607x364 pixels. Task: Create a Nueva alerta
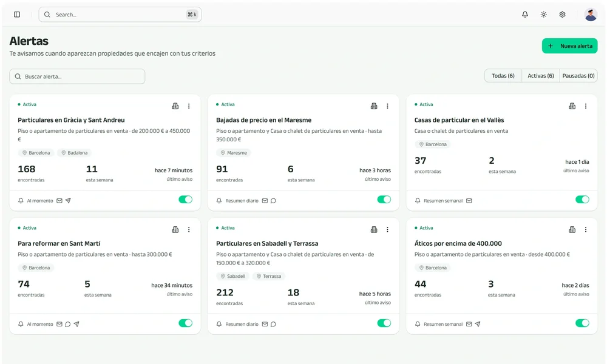[569, 45]
